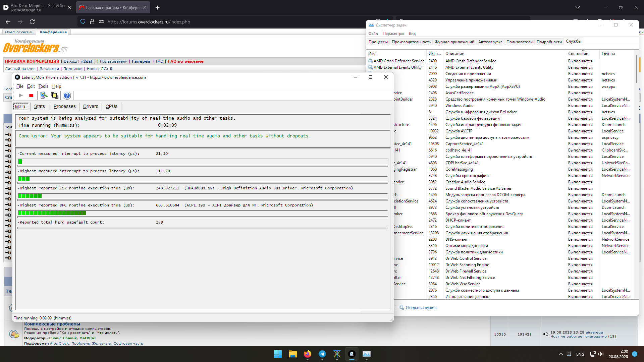Screen dimensions: 644x362
Task: Click Открыть службы link
Action: pos(421,308)
